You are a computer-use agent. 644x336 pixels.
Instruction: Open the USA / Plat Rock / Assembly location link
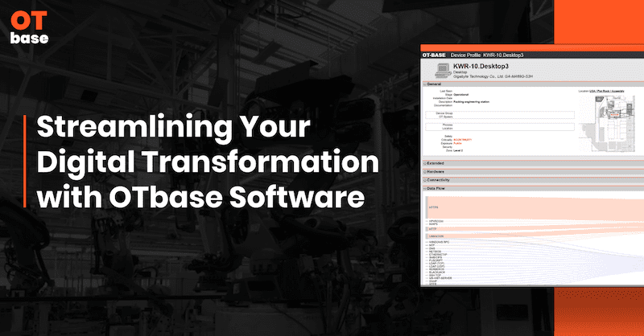tap(607, 91)
